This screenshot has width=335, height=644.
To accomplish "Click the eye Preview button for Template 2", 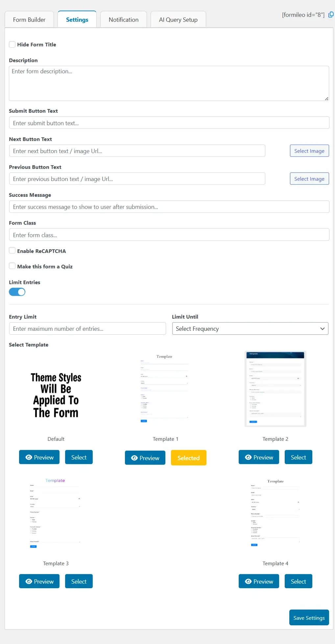I will [259, 457].
